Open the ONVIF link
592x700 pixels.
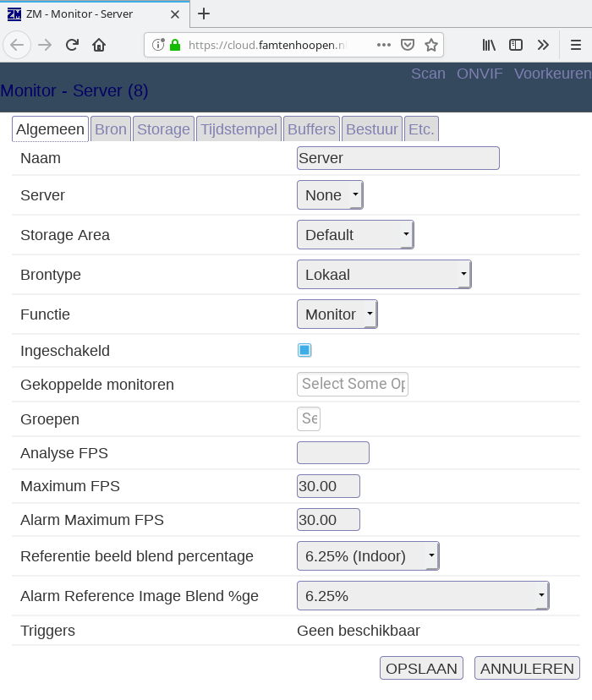tap(480, 74)
